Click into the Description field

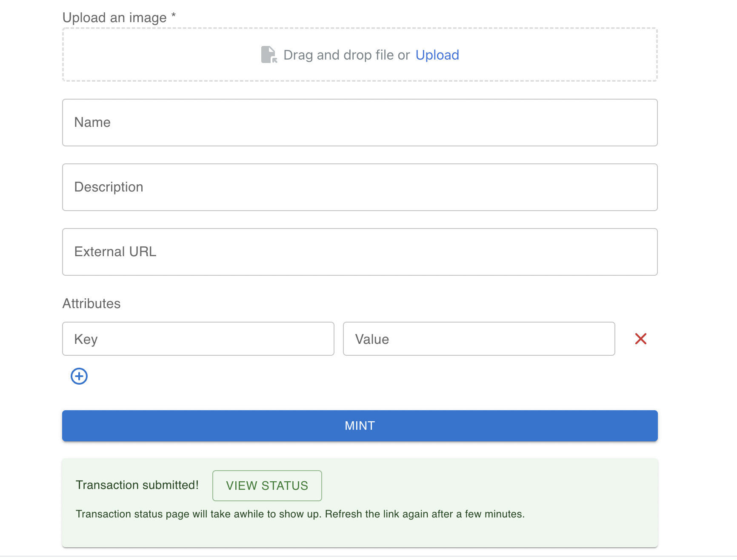pos(360,187)
